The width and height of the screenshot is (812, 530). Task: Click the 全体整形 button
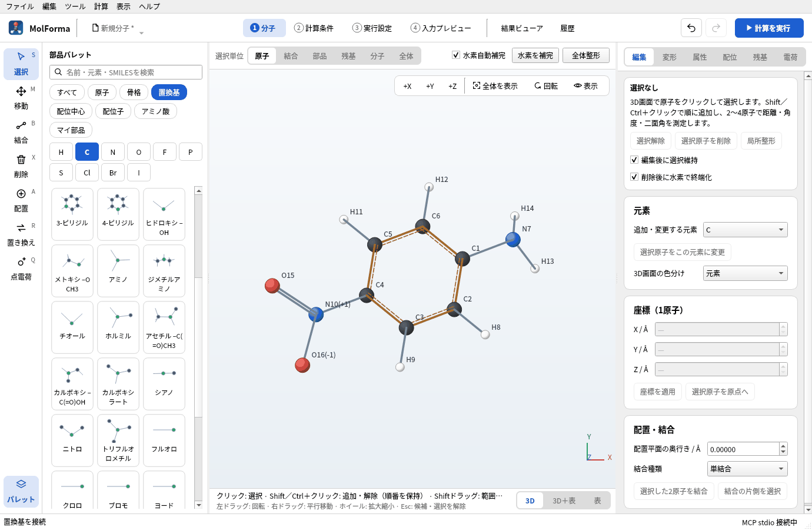[586, 55]
